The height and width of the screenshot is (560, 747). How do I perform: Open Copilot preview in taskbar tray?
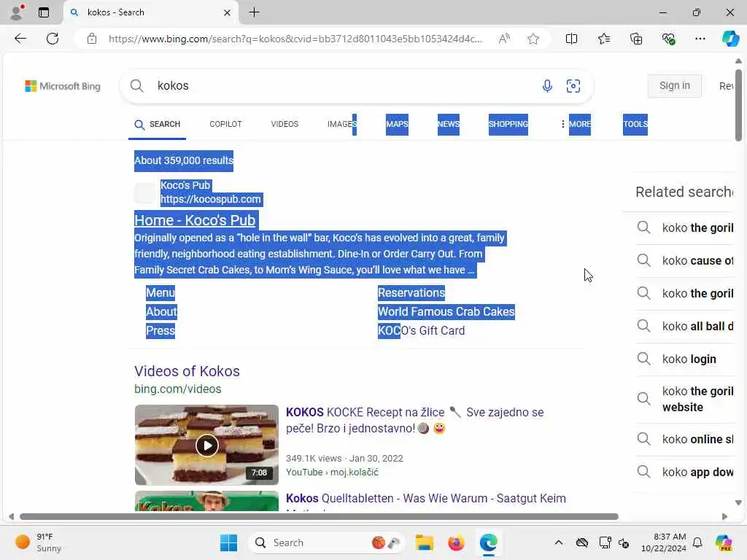724,542
